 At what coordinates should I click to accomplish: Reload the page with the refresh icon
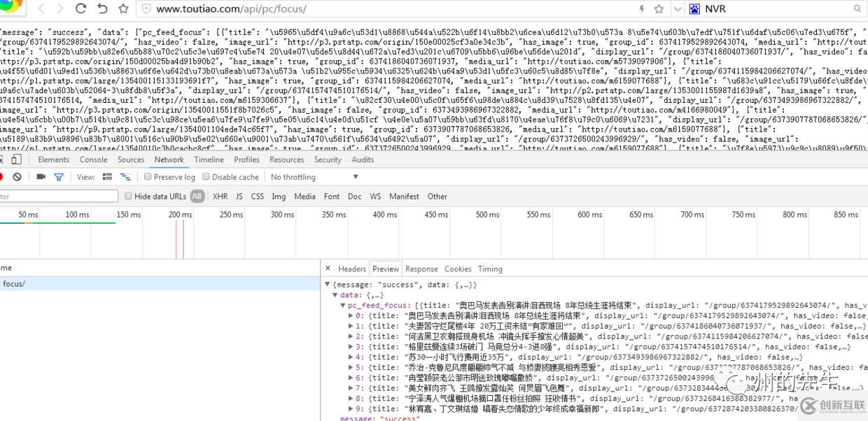click(x=80, y=9)
